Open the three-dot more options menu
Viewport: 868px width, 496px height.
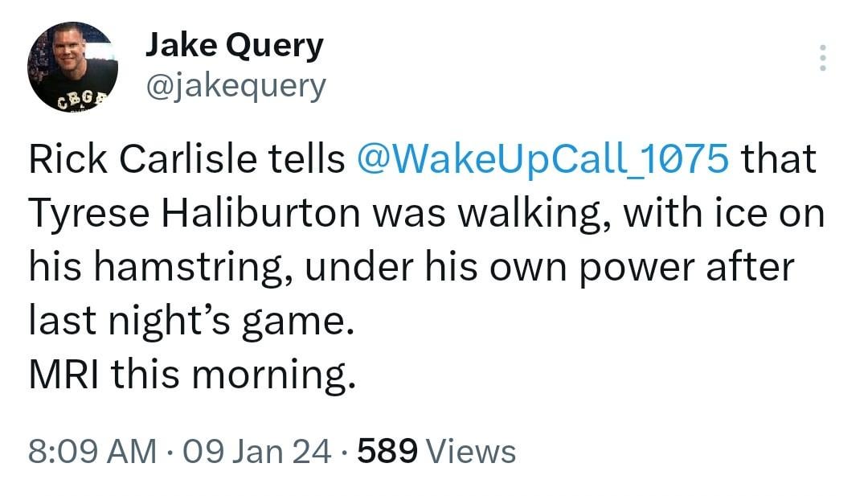(822, 58)
